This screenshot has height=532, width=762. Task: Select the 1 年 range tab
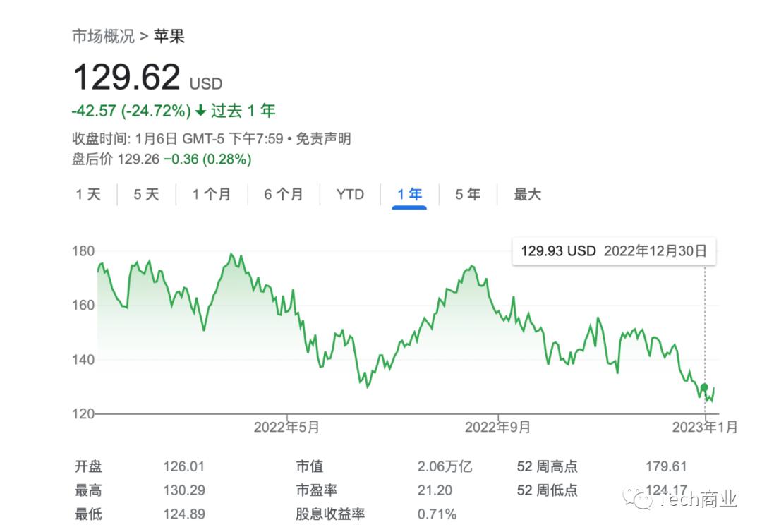409,194
